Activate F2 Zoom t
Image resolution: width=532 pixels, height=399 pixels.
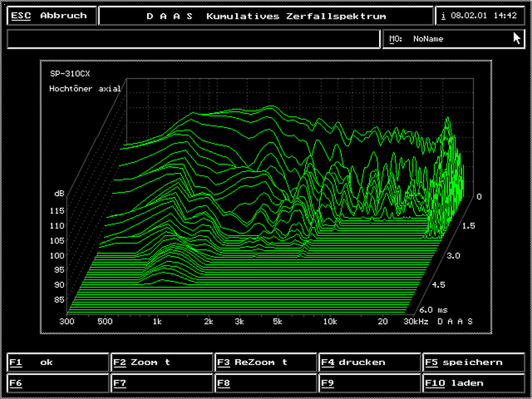pos(162,362)
